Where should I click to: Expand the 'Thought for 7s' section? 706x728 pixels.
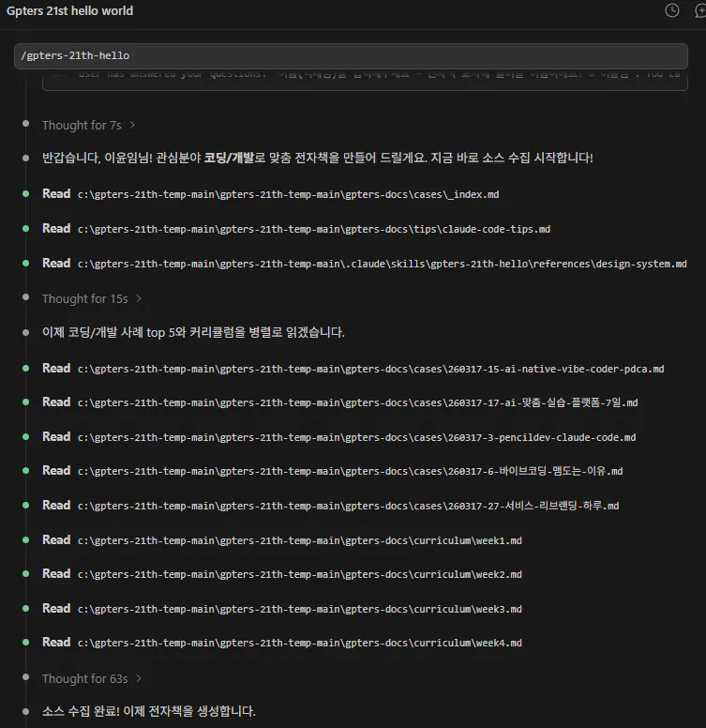pos(88,126)
